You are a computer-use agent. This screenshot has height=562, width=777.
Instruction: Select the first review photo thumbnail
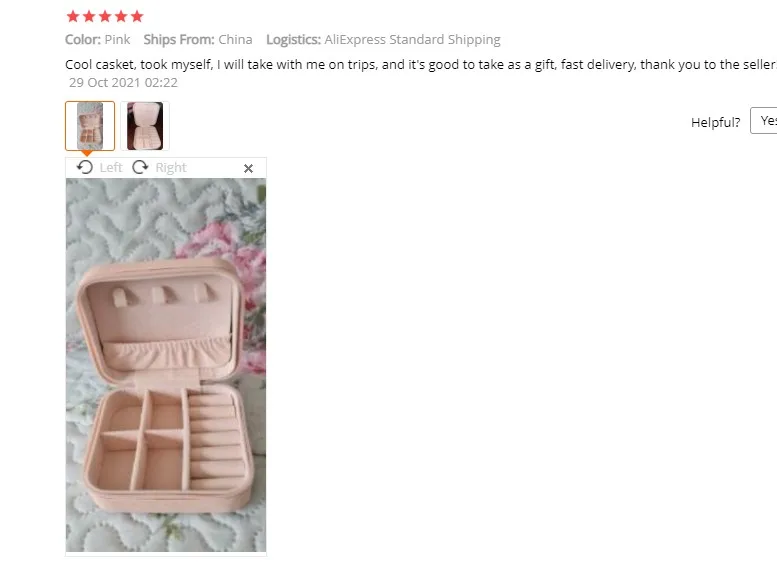[x=90, y=126]
